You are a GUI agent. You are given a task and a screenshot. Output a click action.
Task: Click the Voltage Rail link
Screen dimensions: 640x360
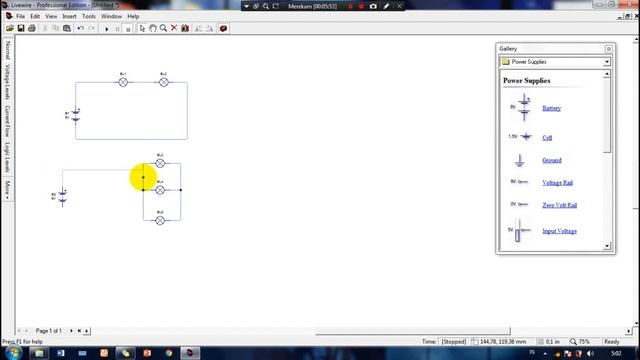(x=558, y=183)
